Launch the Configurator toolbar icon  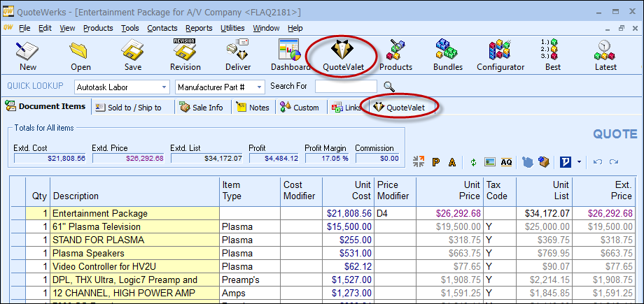point(500,49)
